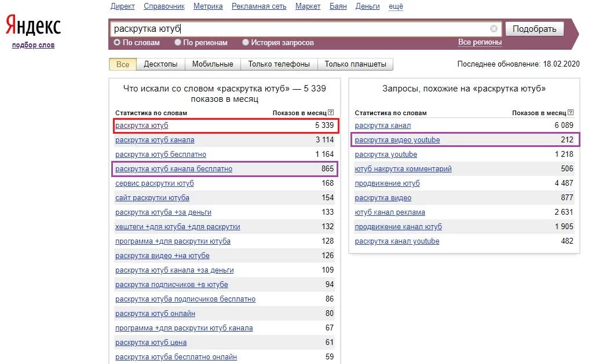Screen dimensions: 610x364
Task: Clear the search field with the X icon
Action: coord(494,29)
